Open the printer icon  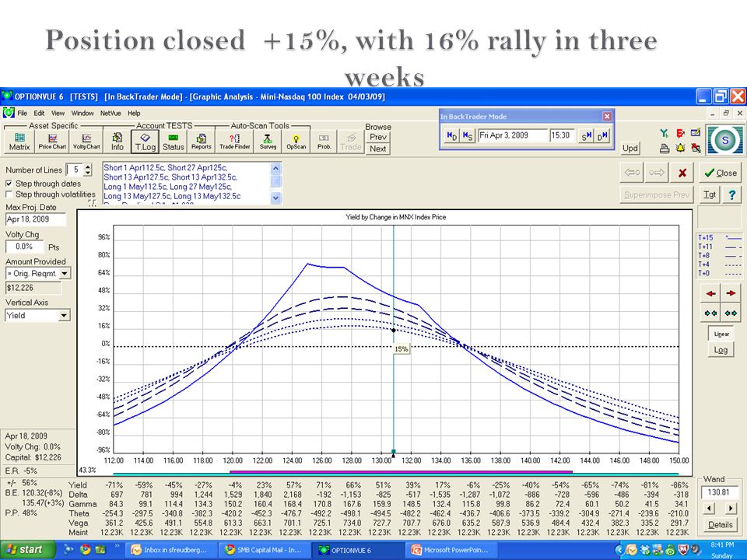click(665, 149)
